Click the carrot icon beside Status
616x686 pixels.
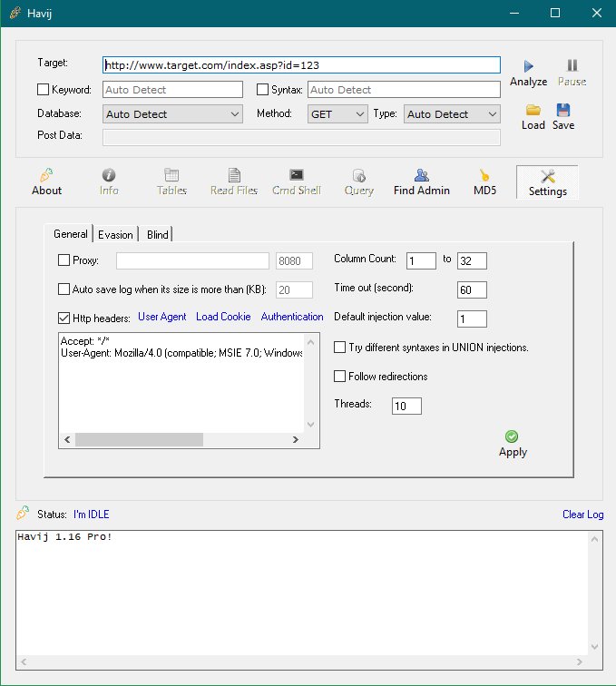point(23,513)
